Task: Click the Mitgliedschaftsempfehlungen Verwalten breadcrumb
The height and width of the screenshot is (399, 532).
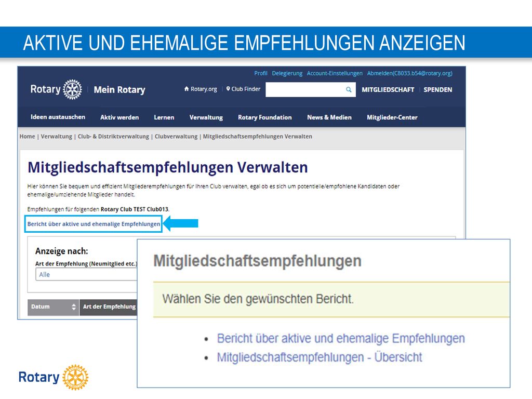Action: click(x=258, y=137)
